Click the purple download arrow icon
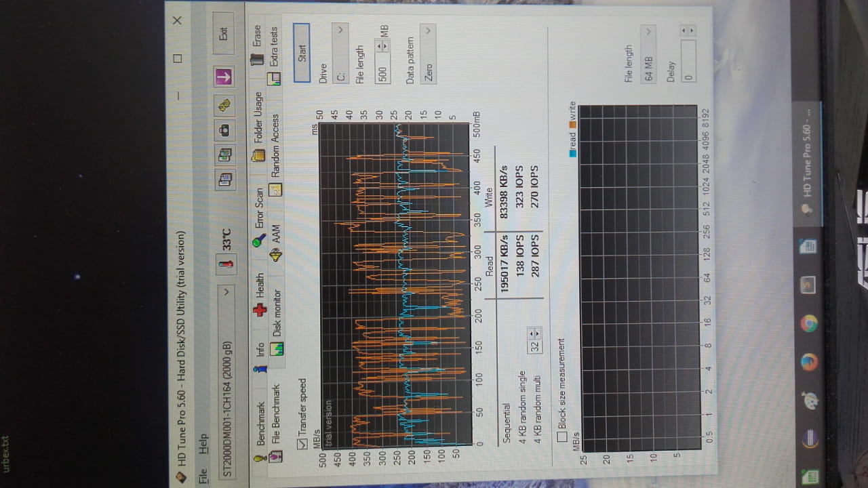This screenshot has width=868, height=488. coord(225,77)
